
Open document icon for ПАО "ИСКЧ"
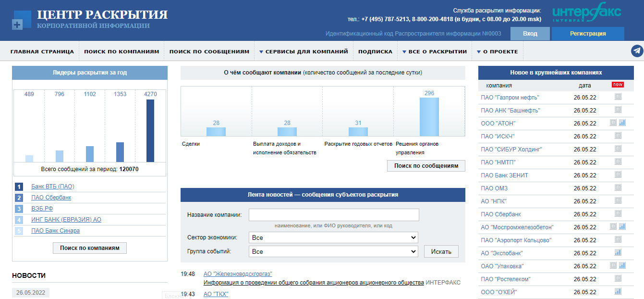(618, 136)
